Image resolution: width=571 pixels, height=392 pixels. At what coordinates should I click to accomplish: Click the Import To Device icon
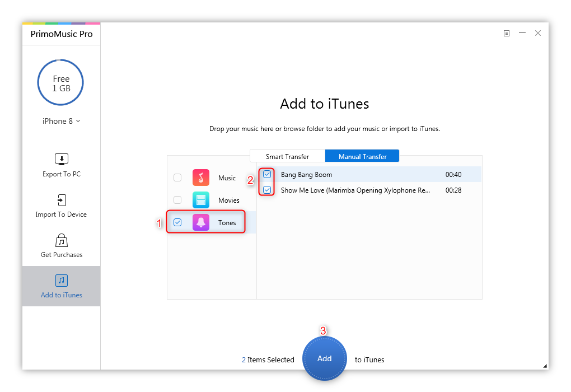(x=62, y=200)
